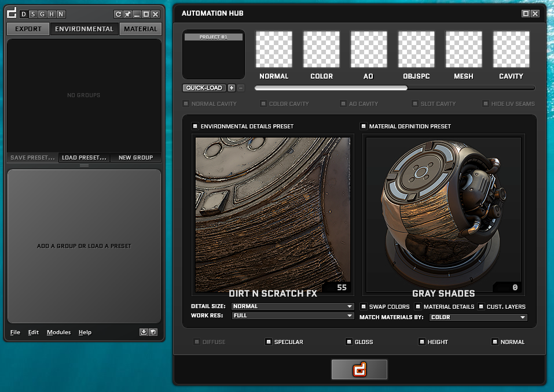
Task: Click the Load Preset button
Action: [84, 157]
